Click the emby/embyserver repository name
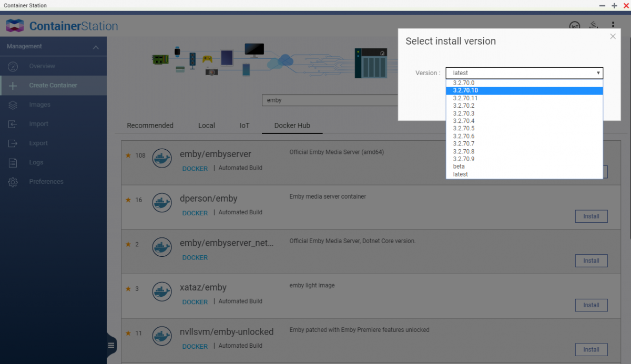The width and height of the screenshot is (631, 364). [x=216, y=154]
